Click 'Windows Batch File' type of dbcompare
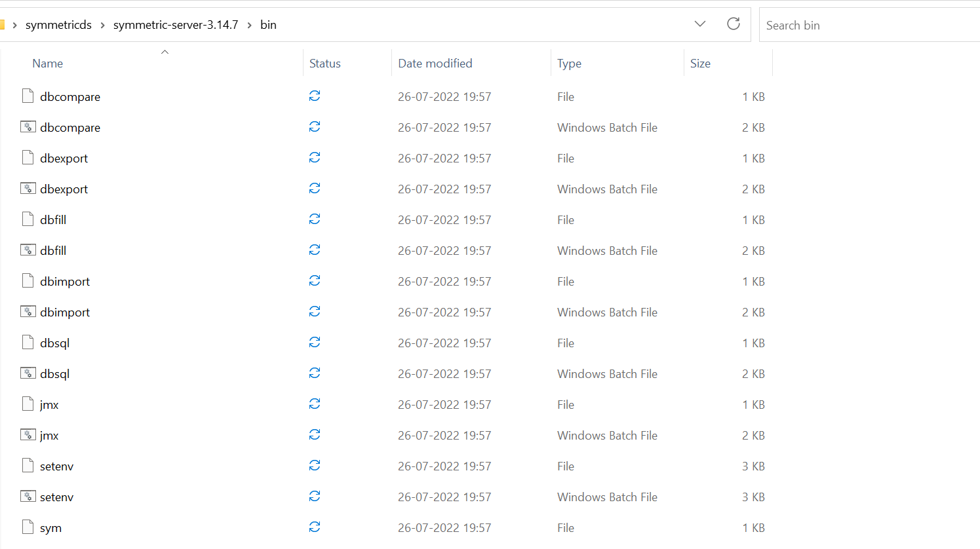This screenshot has width=980, height=549. click(x=607, y=128)
